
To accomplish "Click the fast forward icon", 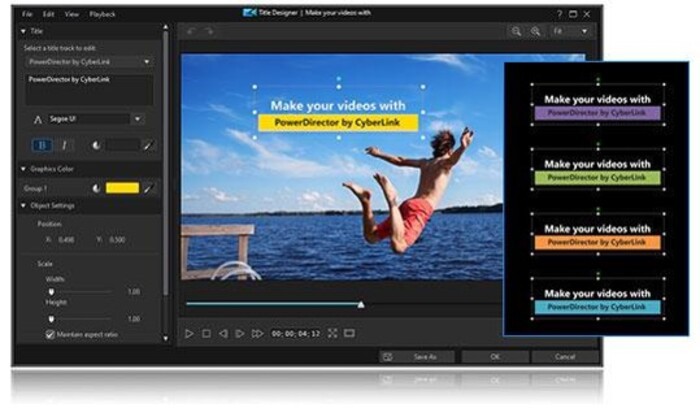I will (257, 333).
